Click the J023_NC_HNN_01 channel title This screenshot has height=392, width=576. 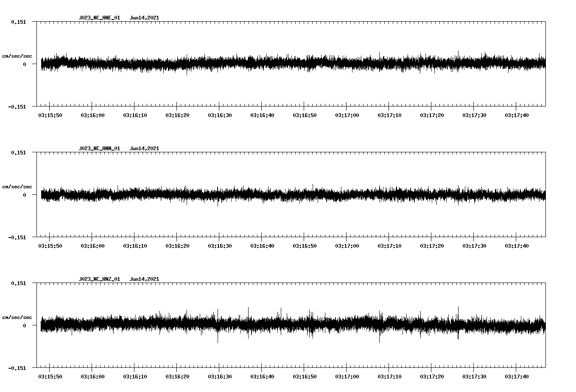(x=99, y=148)
